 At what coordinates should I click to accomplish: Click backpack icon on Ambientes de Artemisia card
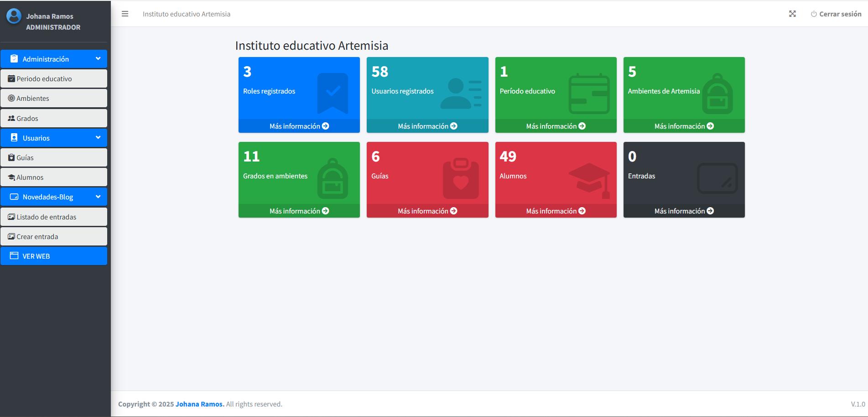click(x=717, y=94)
